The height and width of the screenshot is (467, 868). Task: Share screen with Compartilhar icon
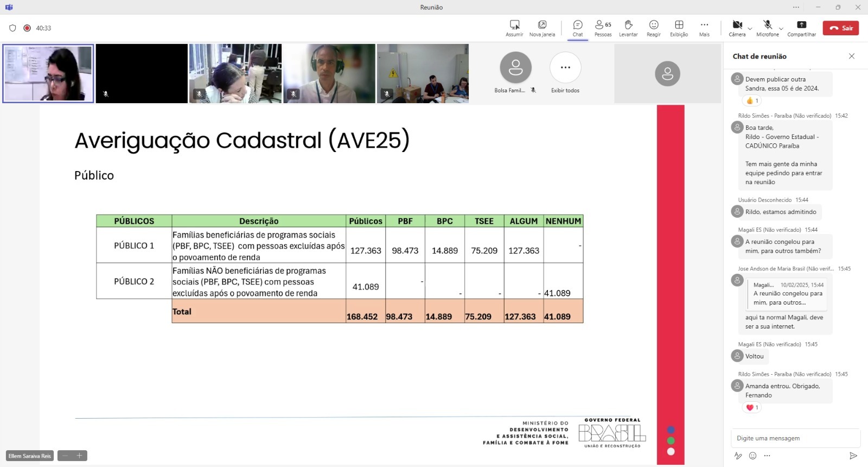coord(801,26)
